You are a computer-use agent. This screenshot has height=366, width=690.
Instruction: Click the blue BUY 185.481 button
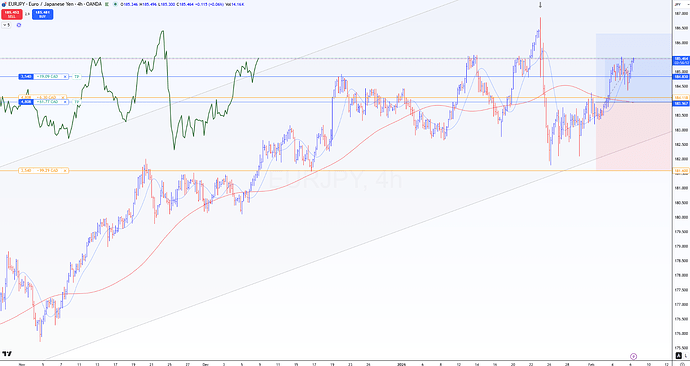click(x=43, y=15)
